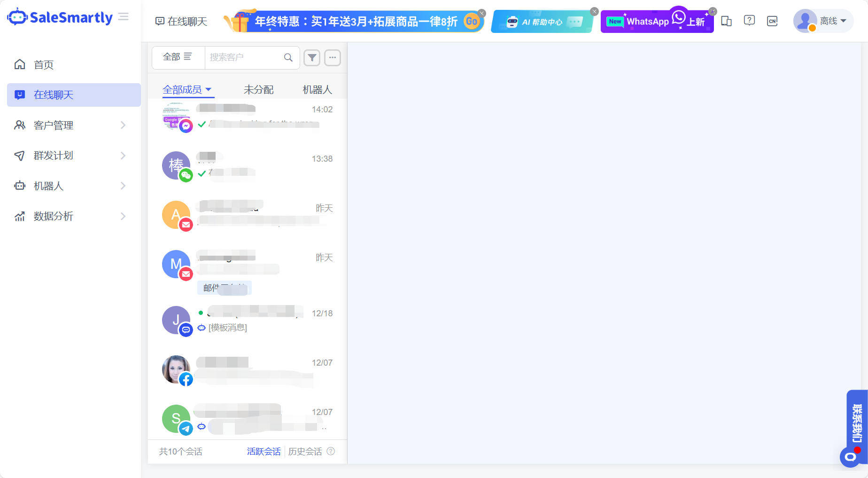Screen dimensions: 868x478
Task: Switch to 活跃会话 view
Action: [264, 452]
